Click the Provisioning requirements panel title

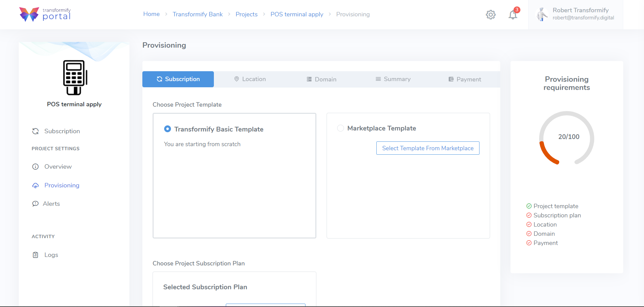(567, 83)
